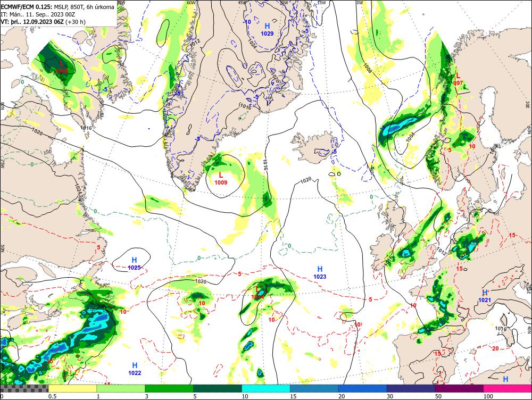This screenshot has width=532, height=400.
Task: Click the '1015' isobar label near Ireland
Action: click(389, 261)
